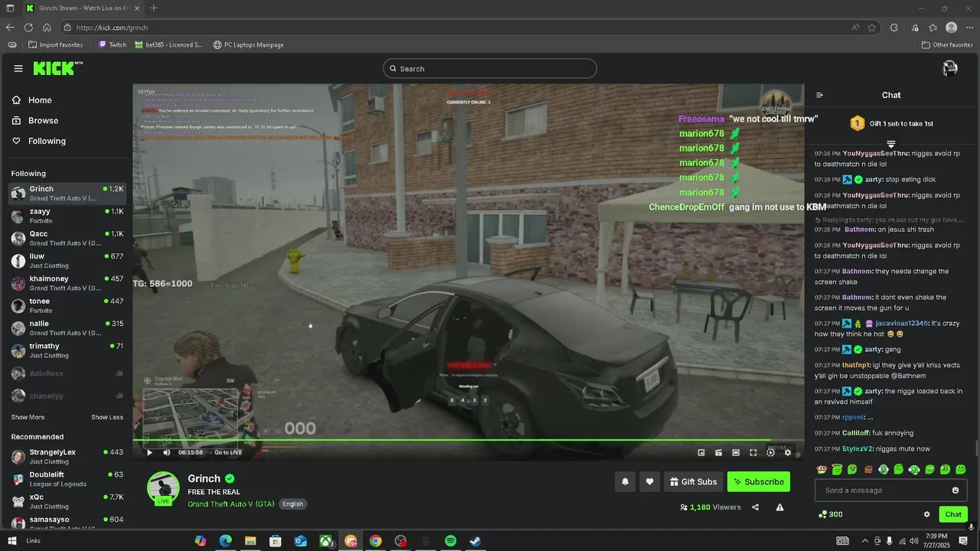Image resolution: width=980 pixels, height=551 pixels.
Task: Click the Kick logo
Action: click(57, 68)
